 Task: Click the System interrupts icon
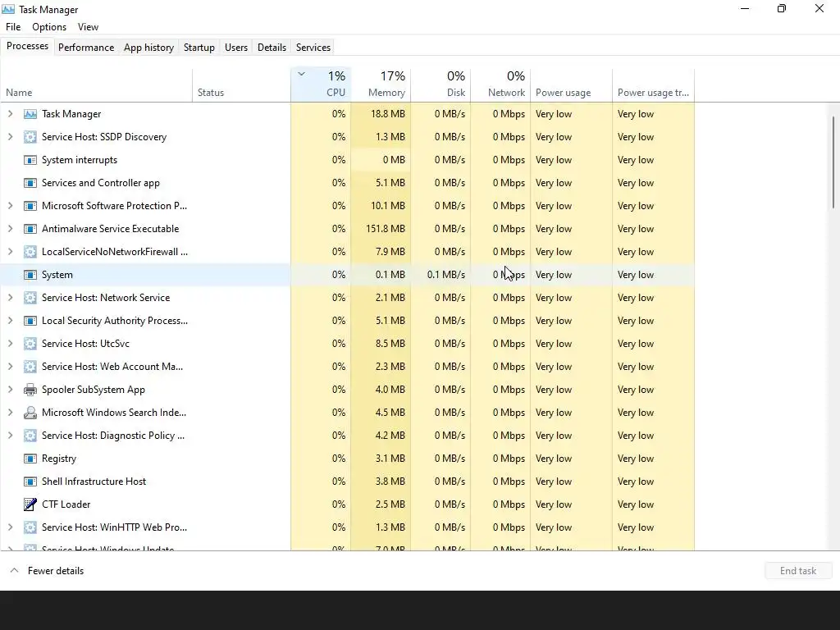click(30, 160)
